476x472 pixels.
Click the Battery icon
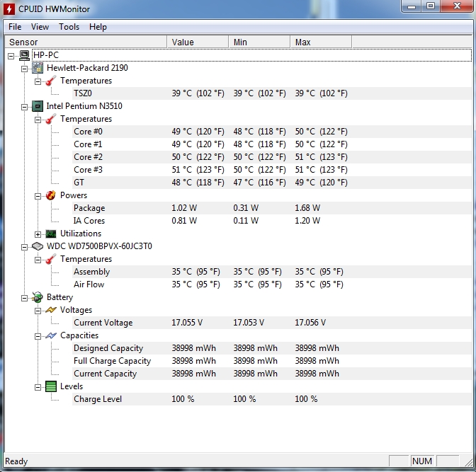click(38, 297)
